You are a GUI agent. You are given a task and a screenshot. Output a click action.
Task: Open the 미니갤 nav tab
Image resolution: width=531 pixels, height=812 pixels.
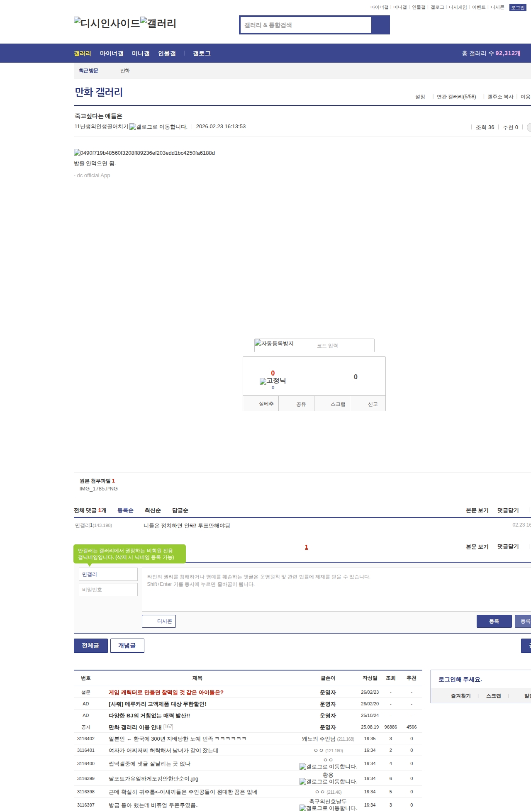coord(141,53)
